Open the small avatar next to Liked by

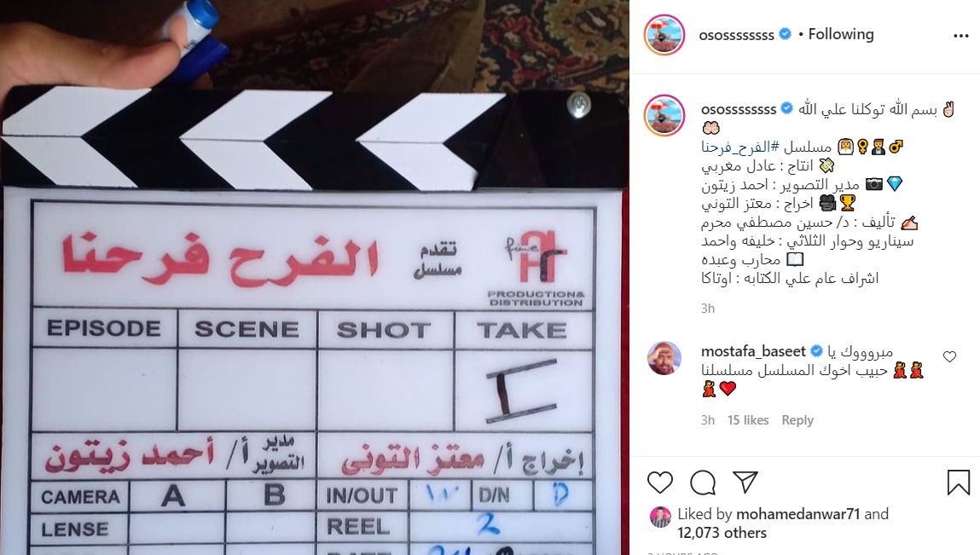661,517
